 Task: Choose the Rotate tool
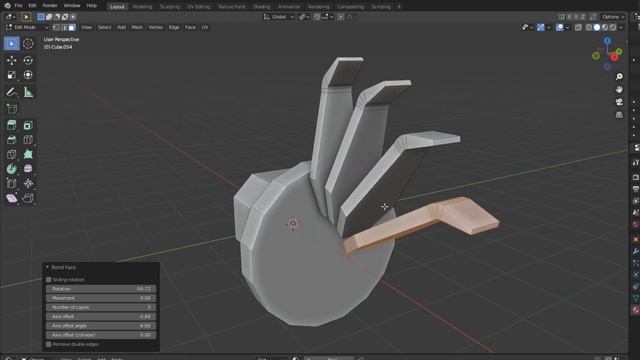click(28, 60)
